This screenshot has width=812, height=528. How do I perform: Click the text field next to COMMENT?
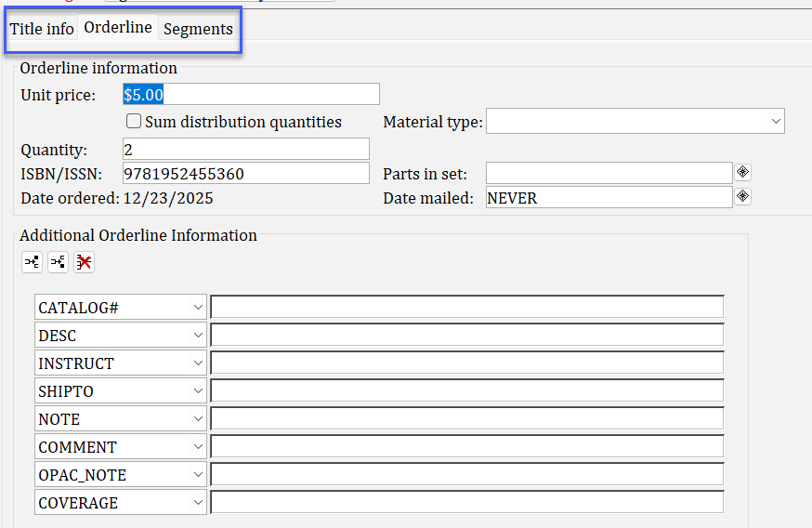click(x=466, y=447)
